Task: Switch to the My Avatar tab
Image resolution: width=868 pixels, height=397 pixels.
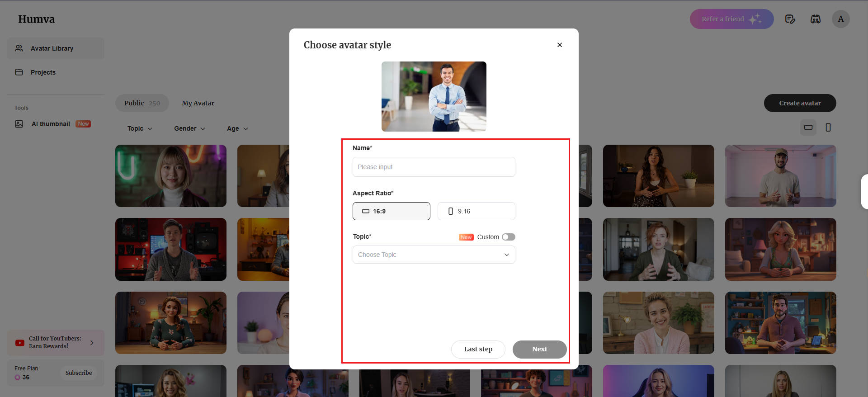Action: pyautogui.click(x=198, y=103)
